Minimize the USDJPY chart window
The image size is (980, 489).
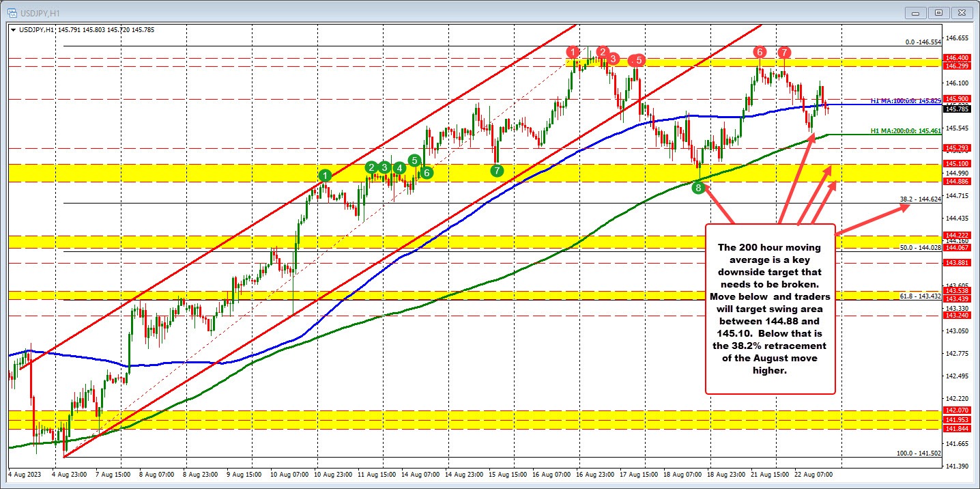tap(914, 12)
